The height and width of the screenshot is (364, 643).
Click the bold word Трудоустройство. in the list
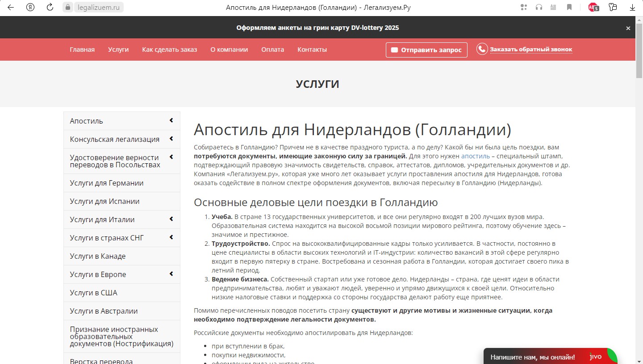pos(241,244)
